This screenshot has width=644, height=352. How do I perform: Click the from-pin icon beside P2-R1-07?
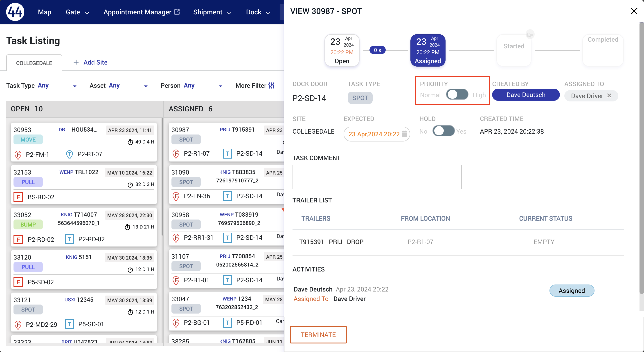point(176,154)
